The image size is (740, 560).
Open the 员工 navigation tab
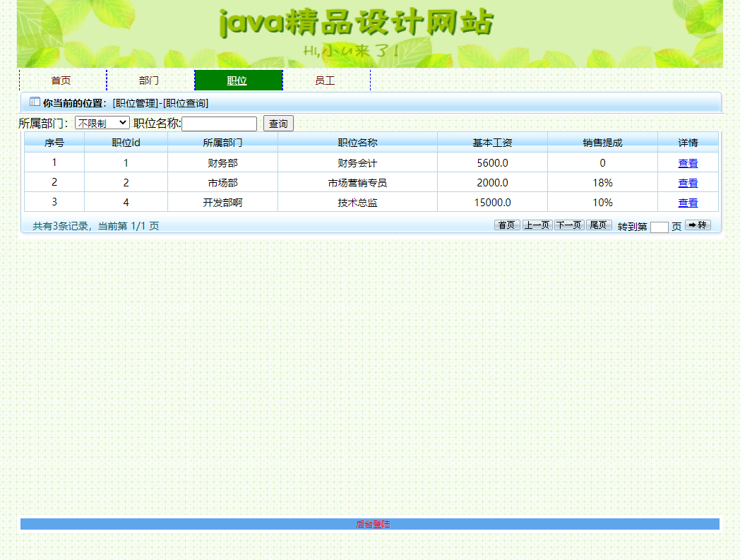point(326,80)
